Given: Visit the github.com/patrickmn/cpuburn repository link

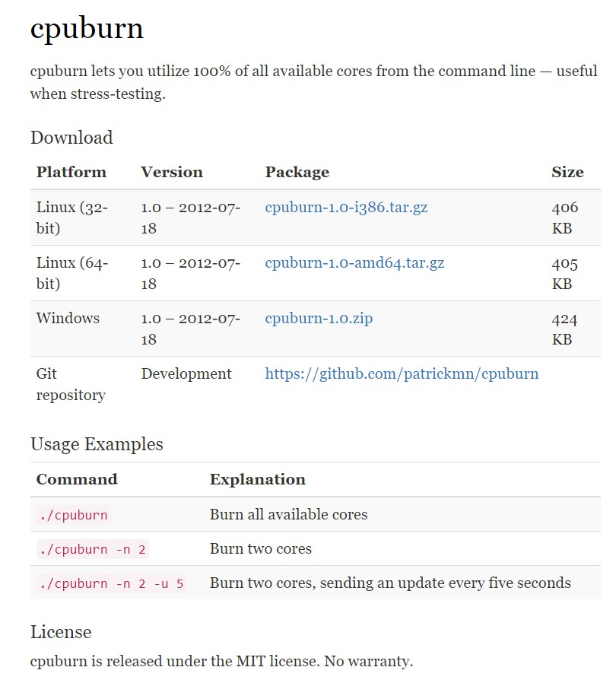Looking at the screenshot, I should click(402, 373).
